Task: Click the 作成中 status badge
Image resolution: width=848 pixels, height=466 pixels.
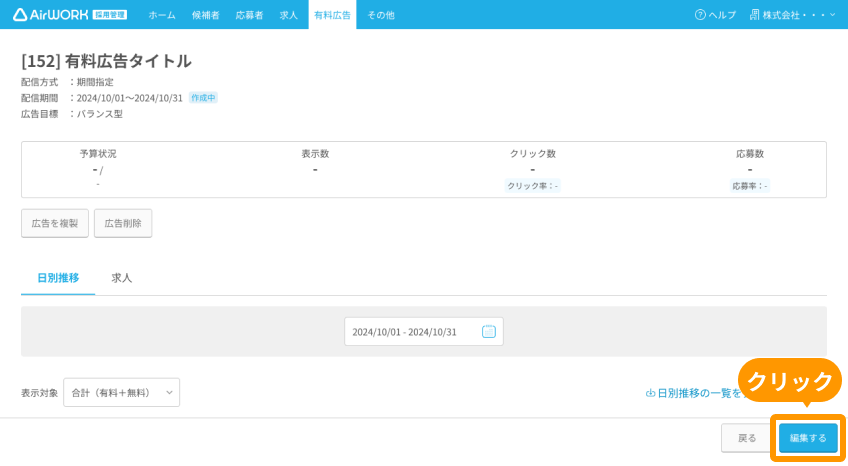Action: click(203, 98)
